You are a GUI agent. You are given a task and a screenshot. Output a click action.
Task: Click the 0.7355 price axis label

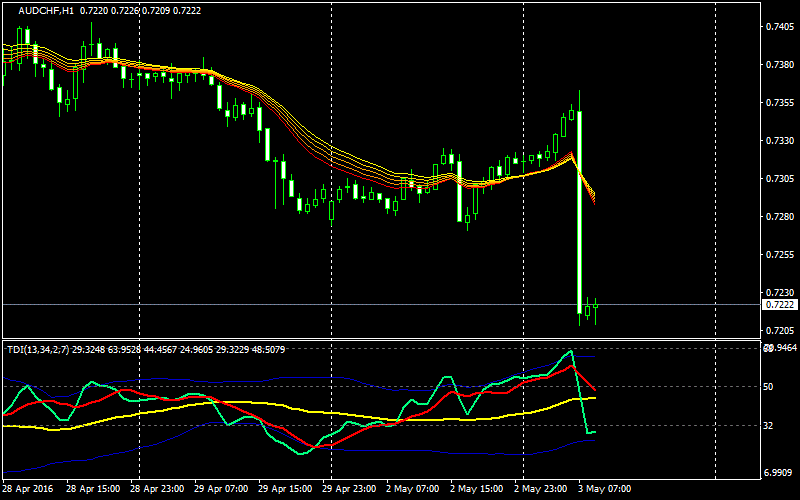(x=779, y=103)
